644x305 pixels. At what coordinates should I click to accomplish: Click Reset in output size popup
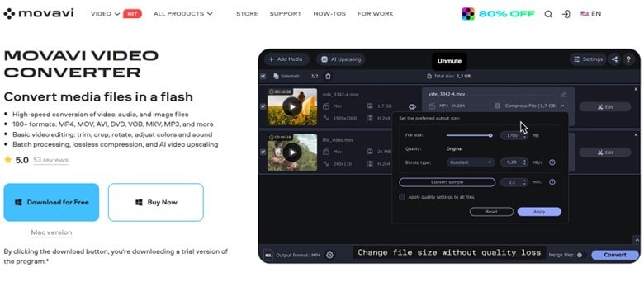(491, 212)
